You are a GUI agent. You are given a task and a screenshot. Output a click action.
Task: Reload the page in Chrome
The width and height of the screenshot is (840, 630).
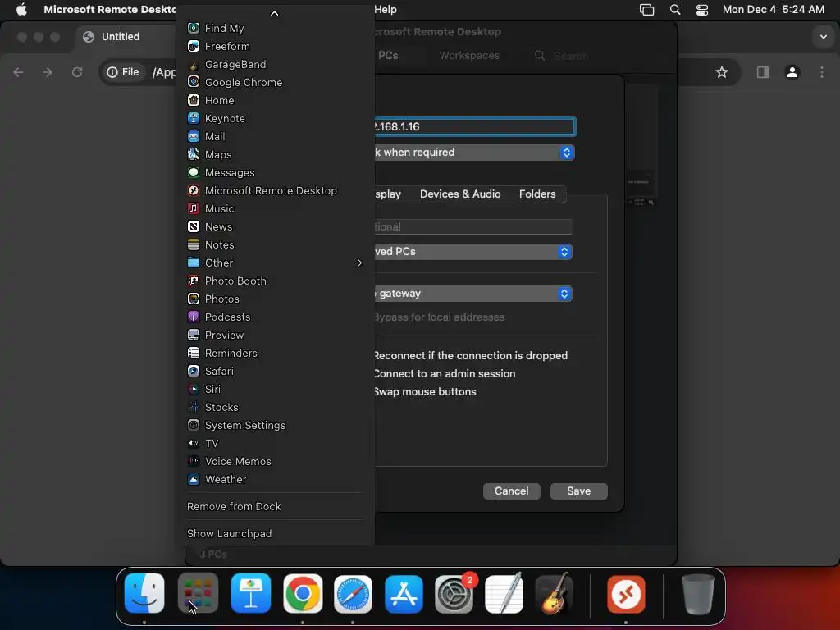point(77,72)
